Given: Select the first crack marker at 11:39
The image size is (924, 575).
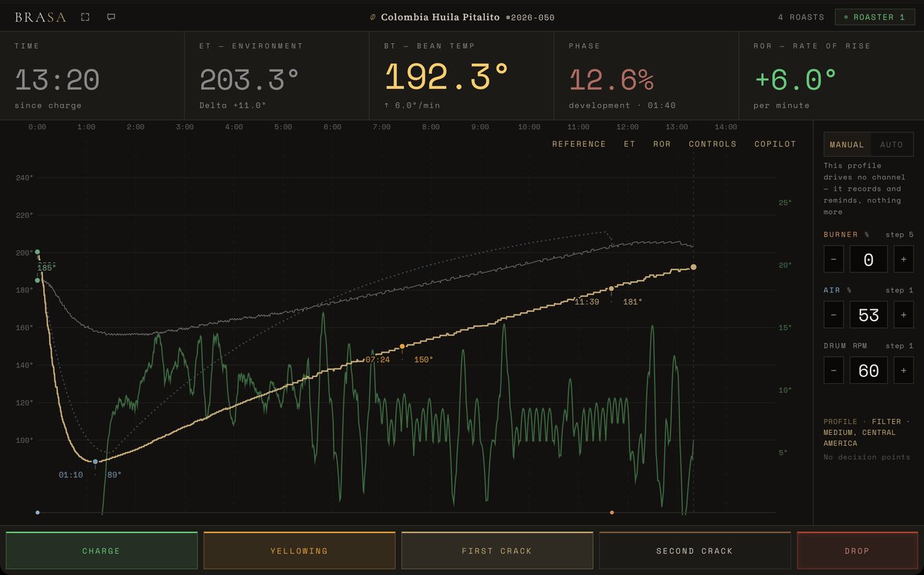Looking at the screenshot, I should pyautogui.click(x=611, y=289).
